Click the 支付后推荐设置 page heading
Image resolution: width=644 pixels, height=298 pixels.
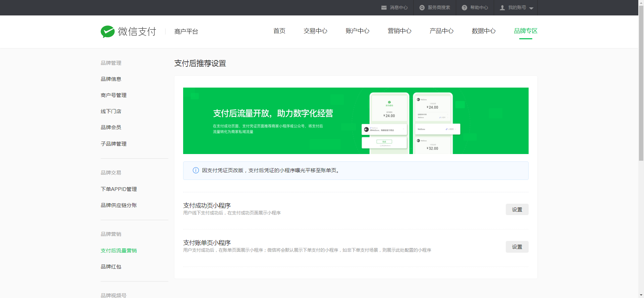200,63
